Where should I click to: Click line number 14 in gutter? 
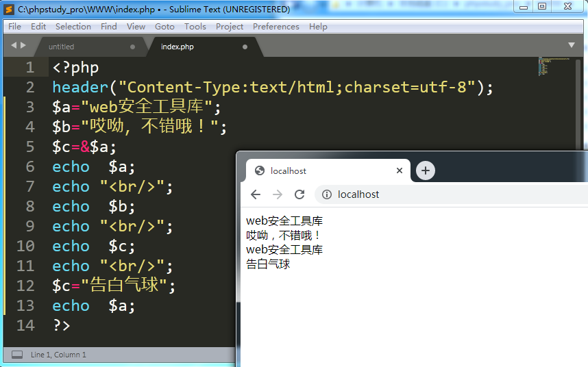[x=25, y=325]
